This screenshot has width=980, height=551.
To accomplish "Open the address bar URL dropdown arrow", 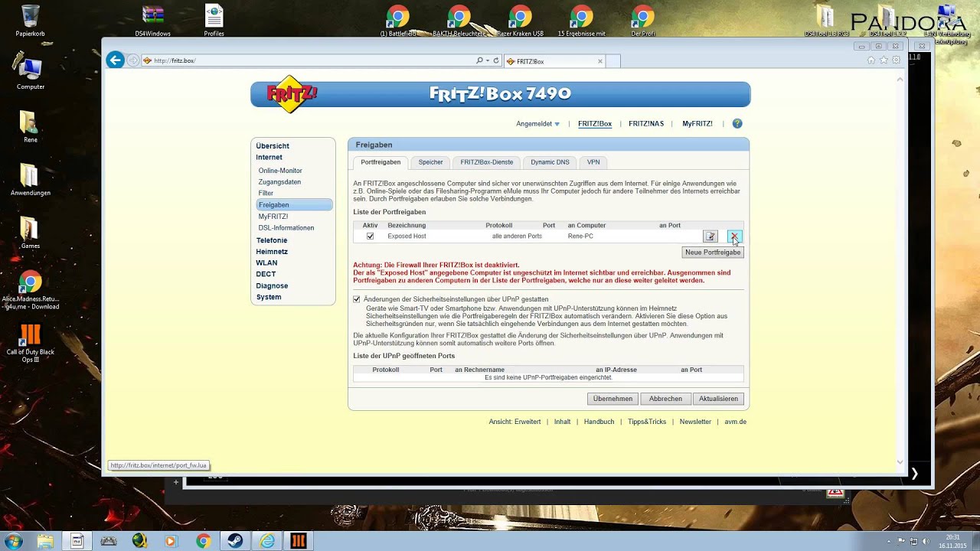I will click(x=488, y=60).
